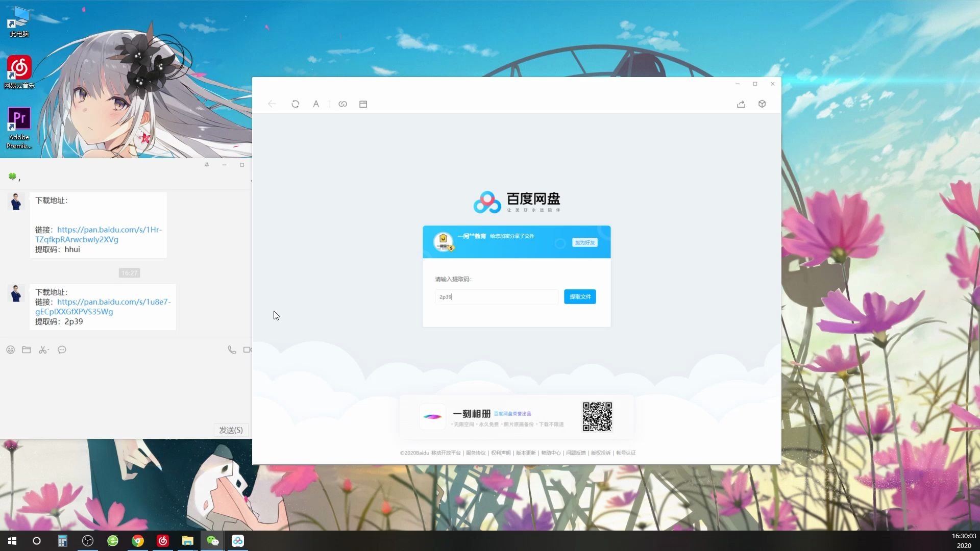Open the 版权投诉 footer link
The height and width of the screenshot is (551, 980).
pyautogui.click(x=601, y=453)
